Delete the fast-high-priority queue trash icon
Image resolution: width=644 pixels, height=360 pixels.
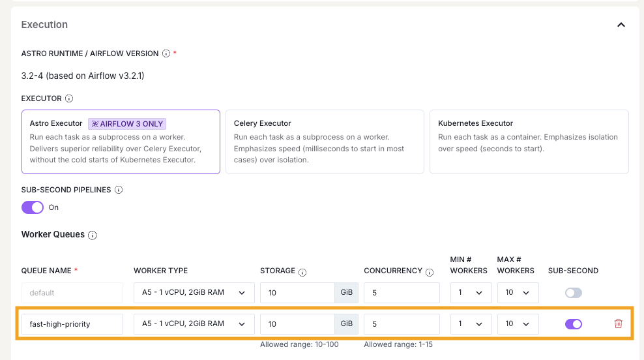618,324
